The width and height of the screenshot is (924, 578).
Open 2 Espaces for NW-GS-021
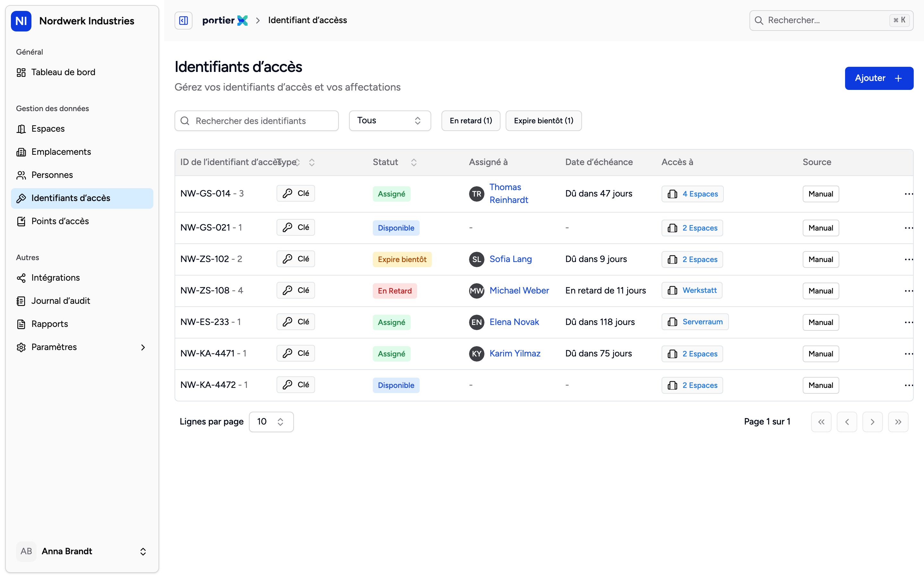coord(692,228)
